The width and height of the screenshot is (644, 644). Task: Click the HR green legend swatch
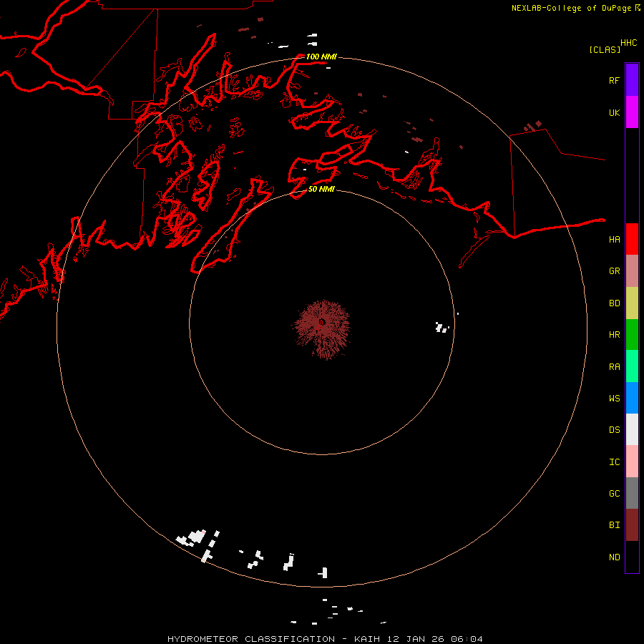(632, 335)
